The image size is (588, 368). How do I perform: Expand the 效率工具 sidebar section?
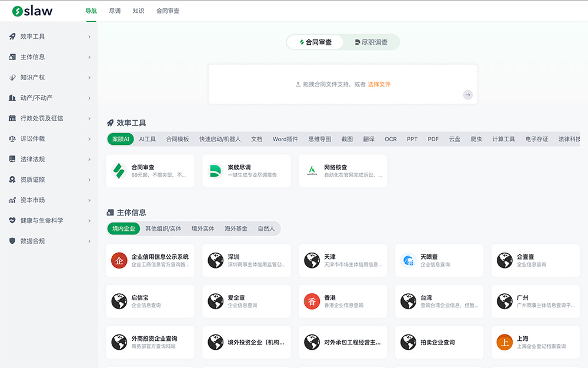49,37
